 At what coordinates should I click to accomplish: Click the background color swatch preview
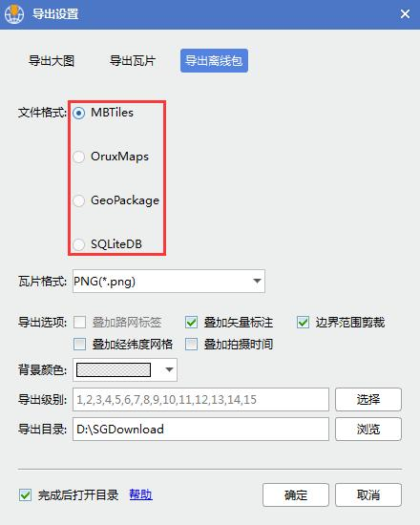pos(114,370)
